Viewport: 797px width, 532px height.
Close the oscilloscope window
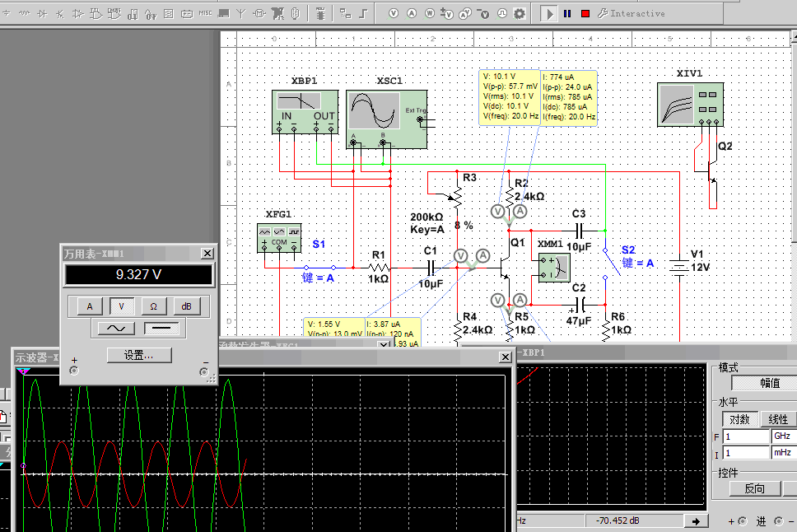pyautogui.click(x=505, y=357)
